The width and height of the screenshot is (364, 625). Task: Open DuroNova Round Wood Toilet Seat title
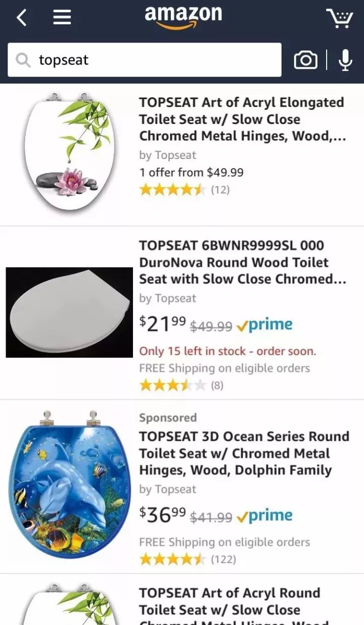(x=242, y=262)
